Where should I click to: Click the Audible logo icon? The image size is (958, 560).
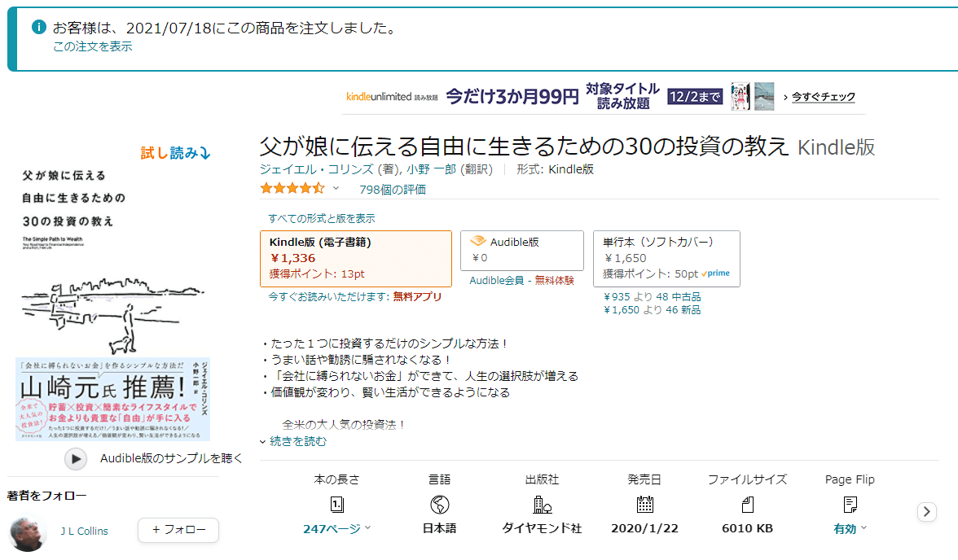(x=477, y=241)
